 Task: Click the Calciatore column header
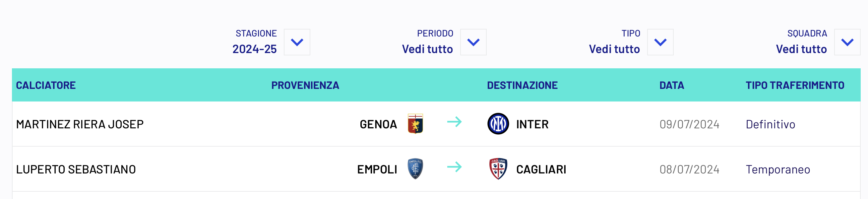click(x=46, y=85)
